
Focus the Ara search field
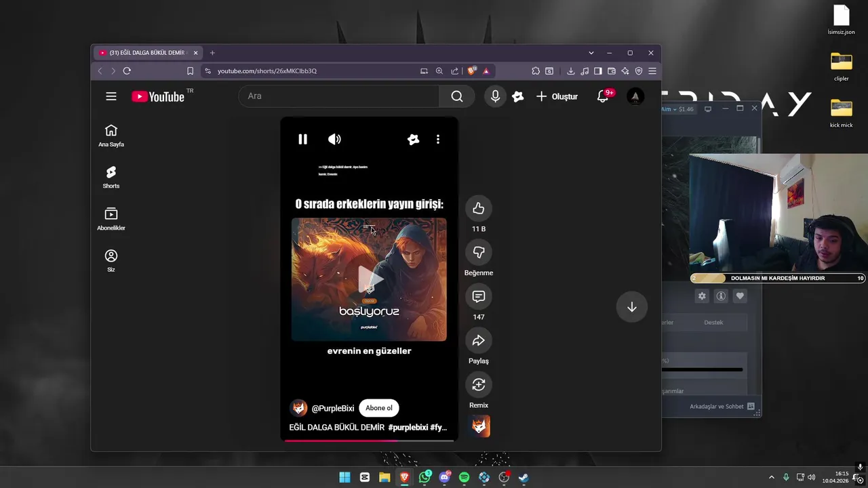tap(338, 96)
